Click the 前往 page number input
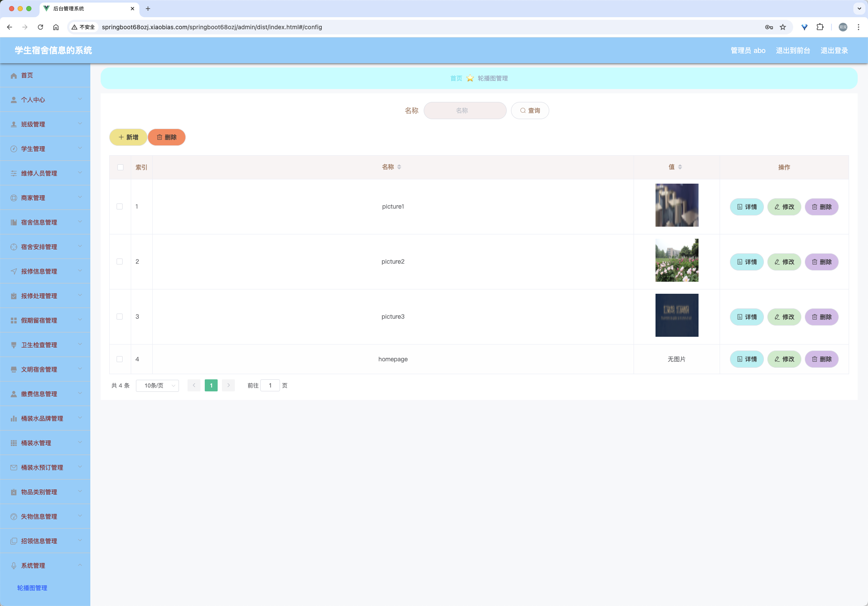This screenshot has width=868, height=606. click(x=270, y=386)
